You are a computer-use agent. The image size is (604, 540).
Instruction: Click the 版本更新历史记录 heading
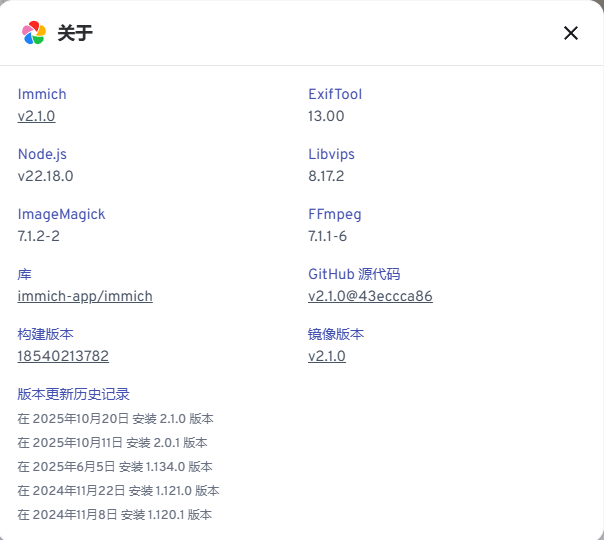click(x=74, y=394)
